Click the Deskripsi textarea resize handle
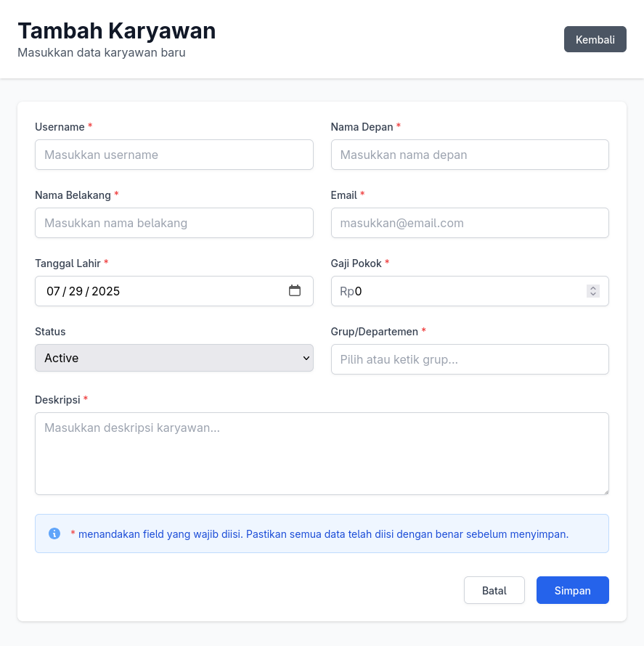This screenshot has height=646, width=644. (x=606, y=491)
